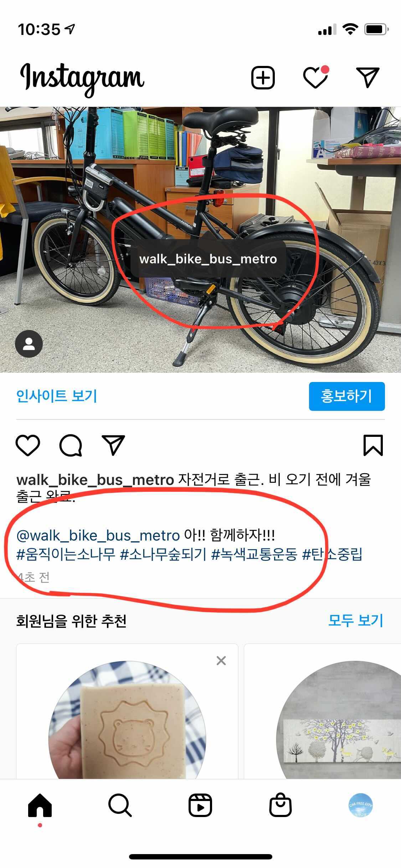Open the Car Free City profile tab
This screenshot has height=868, width=401.
point(360,805)
